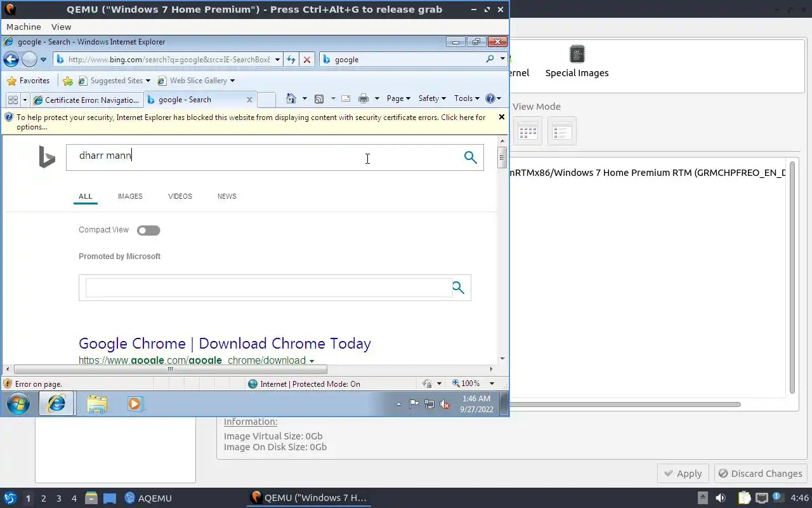Viewport: 812px width, 508px height.
Task: Expand the google.com result URL dropdown arrow
Action: pyautogui.click(x=311, y=361)
